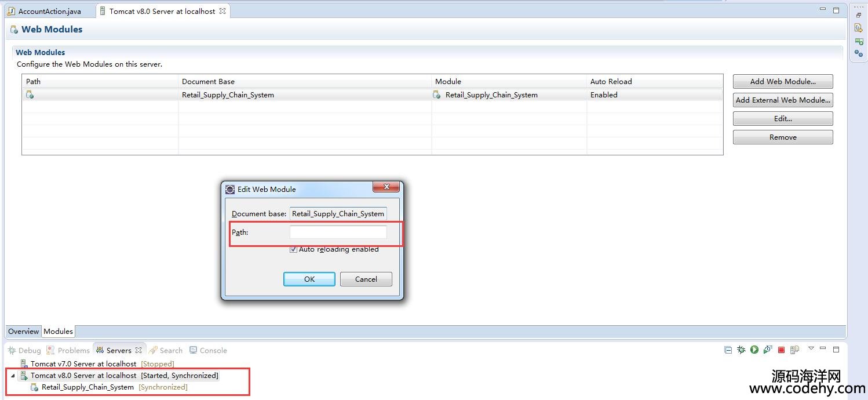Switch to the Overview tab
Screen dimensions: 868x400
pos(23,332)
